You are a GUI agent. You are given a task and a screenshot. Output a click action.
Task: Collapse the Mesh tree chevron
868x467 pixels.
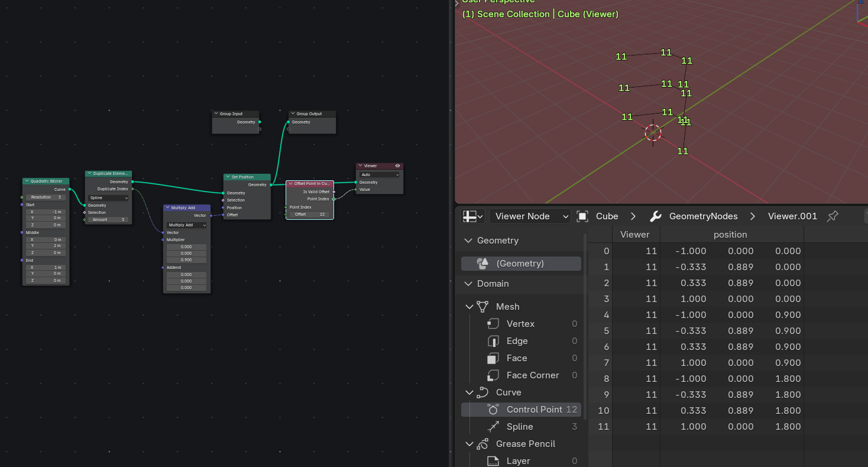pyautogui.click(x=469, y=307)
